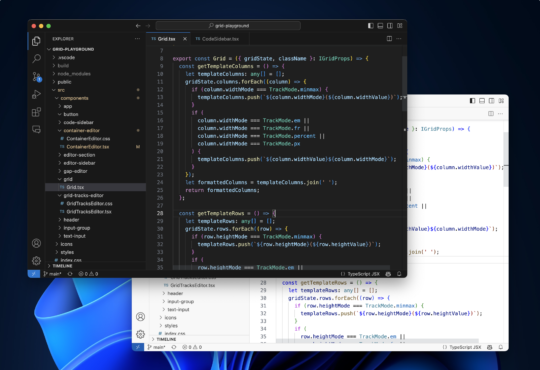The height and width of the screenshot is (370, 540).
Task: Open Manage gear in dark window
Action: [x=36, y=261]
